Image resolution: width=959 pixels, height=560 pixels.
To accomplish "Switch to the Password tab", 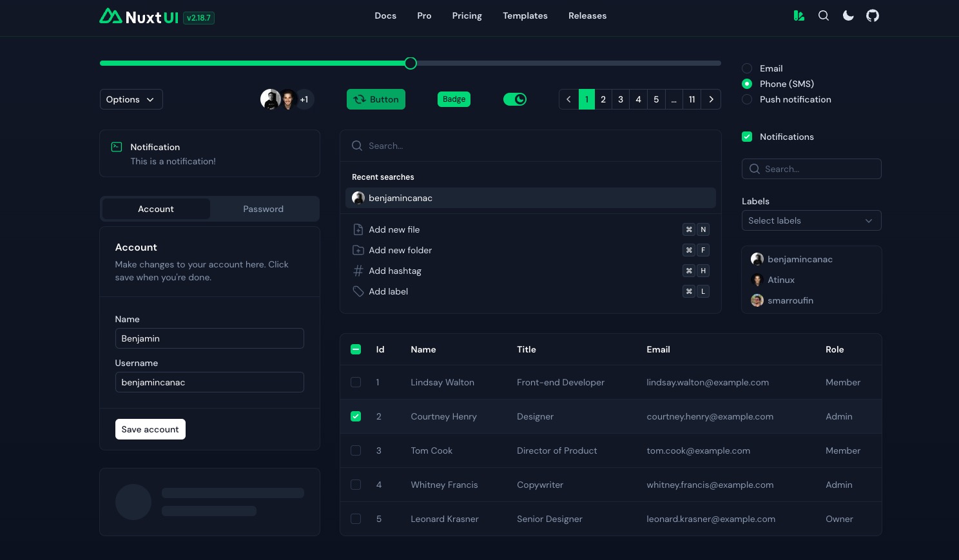I will [263, 209].
